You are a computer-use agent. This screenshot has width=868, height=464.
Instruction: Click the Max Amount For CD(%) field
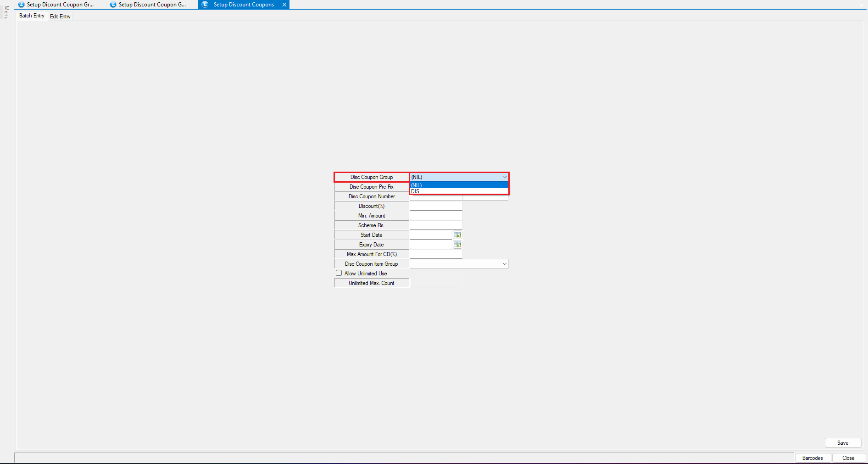click(x=436, y=254)
